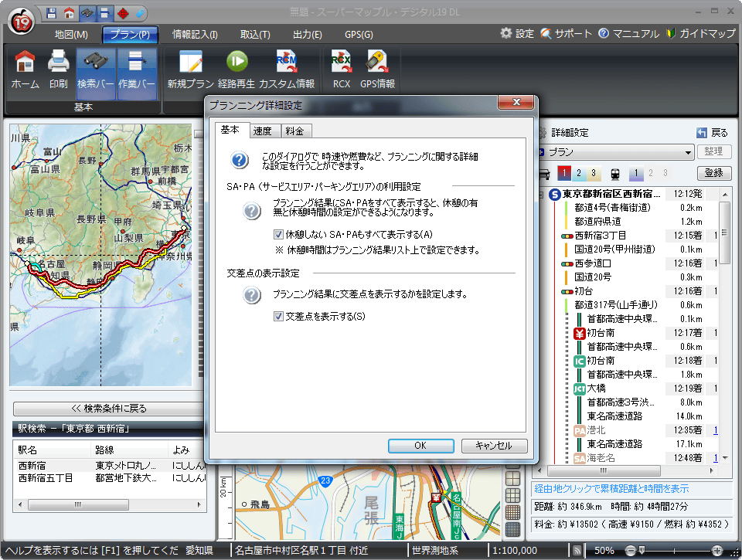Image resolution: width=742 pixels, height=560 pixels.
Task: Open the 情報記入(I) ribbon tab
Action: [195, 35]
